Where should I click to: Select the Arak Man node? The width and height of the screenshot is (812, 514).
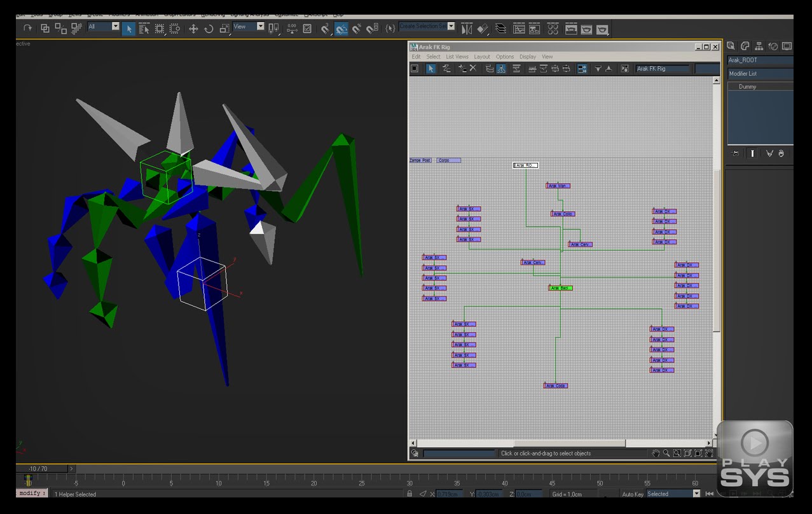point(558,186)
